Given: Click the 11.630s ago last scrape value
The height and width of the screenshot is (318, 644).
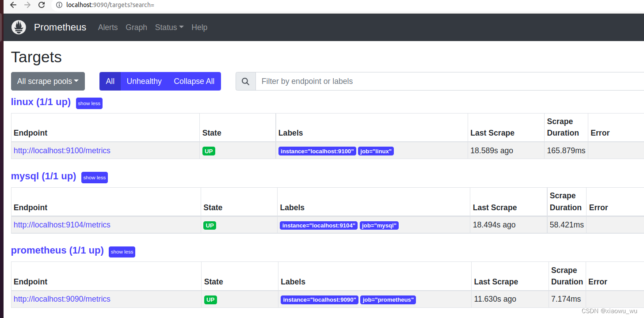Looking at the screenshot, I should [495, 299].
